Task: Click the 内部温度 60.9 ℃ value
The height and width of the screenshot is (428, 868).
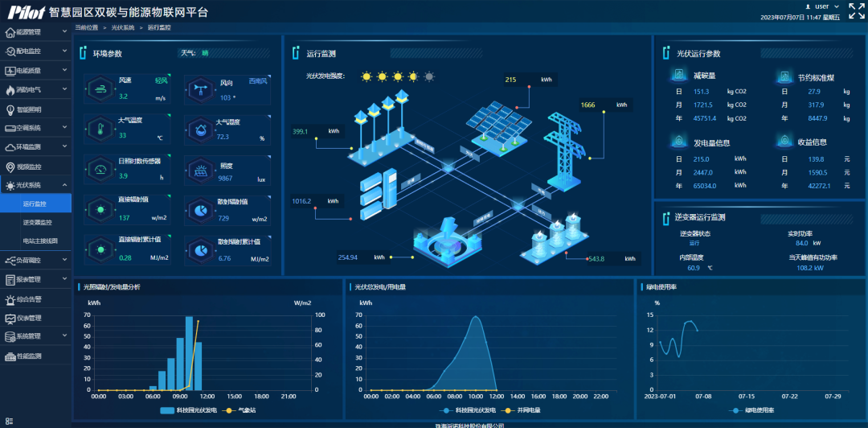Action: [x=700, y=268]
